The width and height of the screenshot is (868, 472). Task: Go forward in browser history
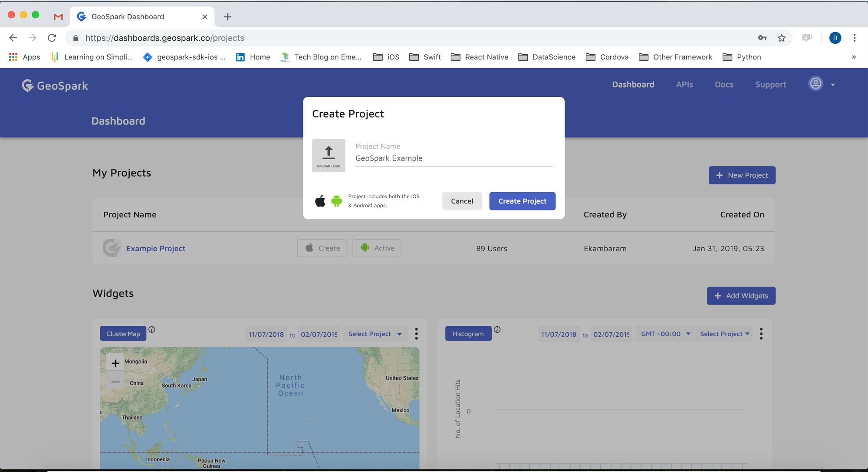tap(33, 38)
